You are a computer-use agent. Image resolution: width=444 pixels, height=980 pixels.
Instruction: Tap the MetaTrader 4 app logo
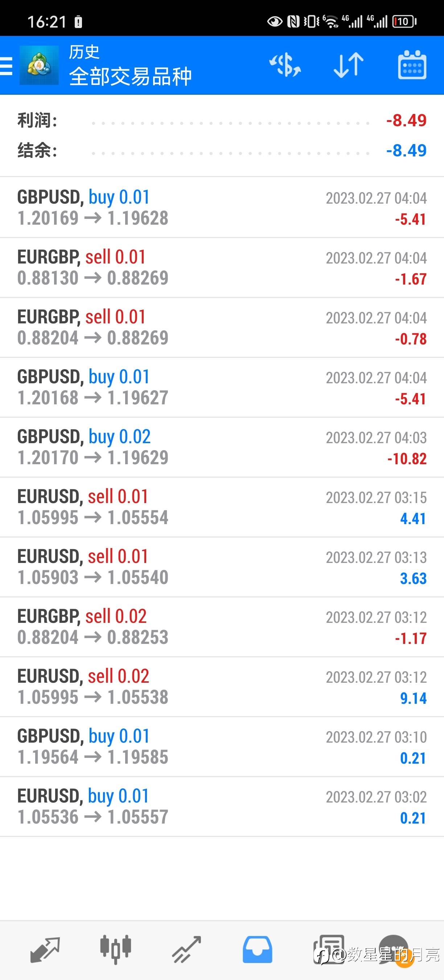tap(39, 65)
